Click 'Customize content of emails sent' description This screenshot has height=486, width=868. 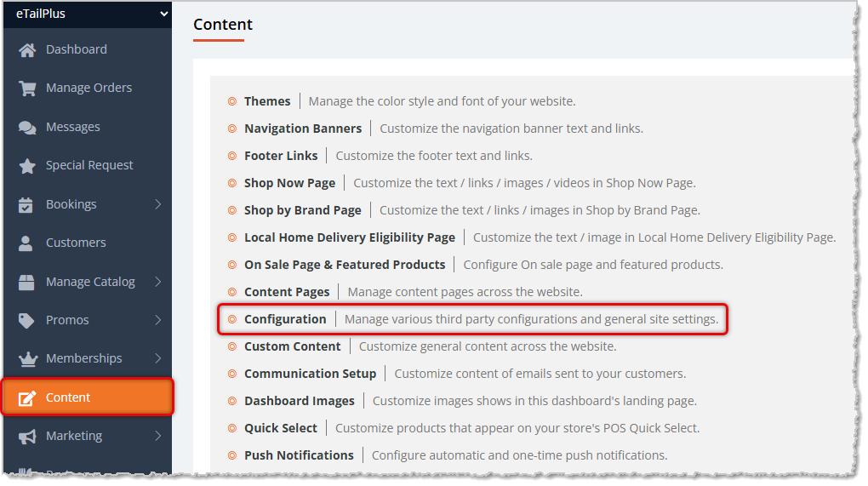pyautogui.click(x=540, y=374)
